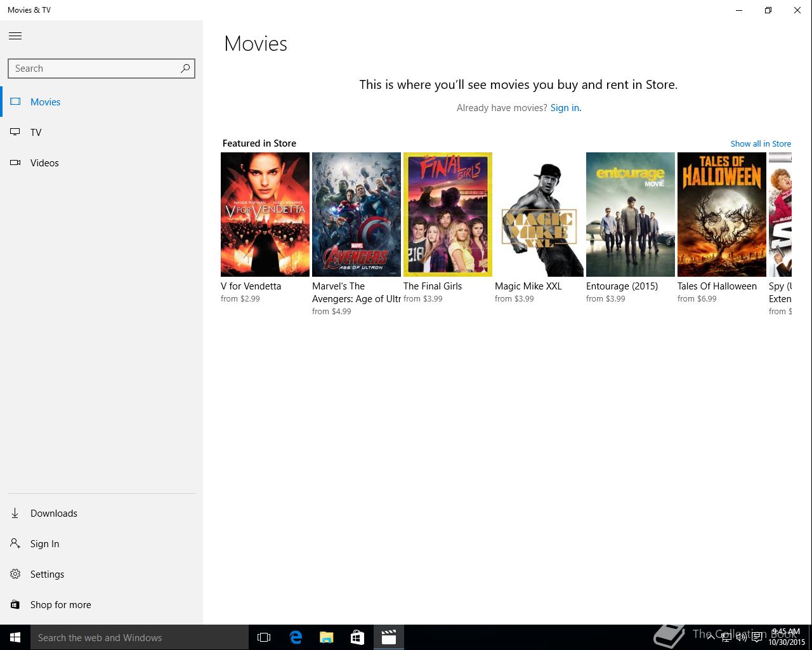
Task: Click the Sign In person icon
Action: tap(15, 543)
